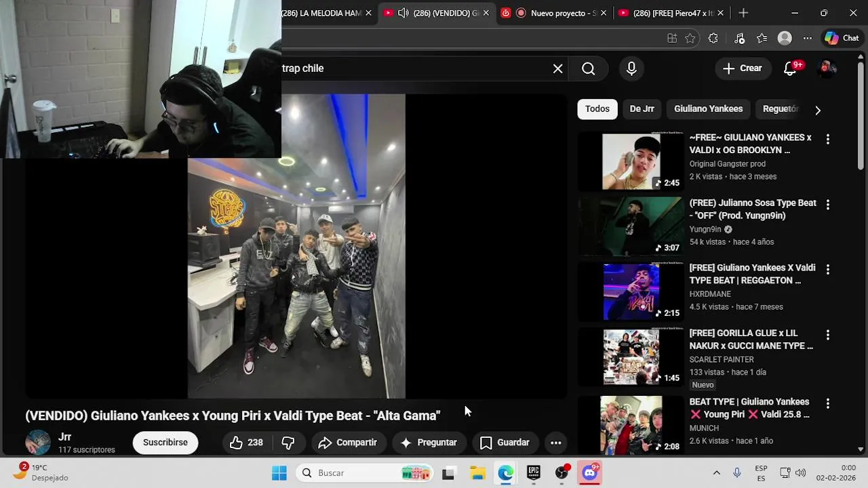868x488 pixels.
Task: Select the De Jrr filter chip
Action: coord(642,109)
